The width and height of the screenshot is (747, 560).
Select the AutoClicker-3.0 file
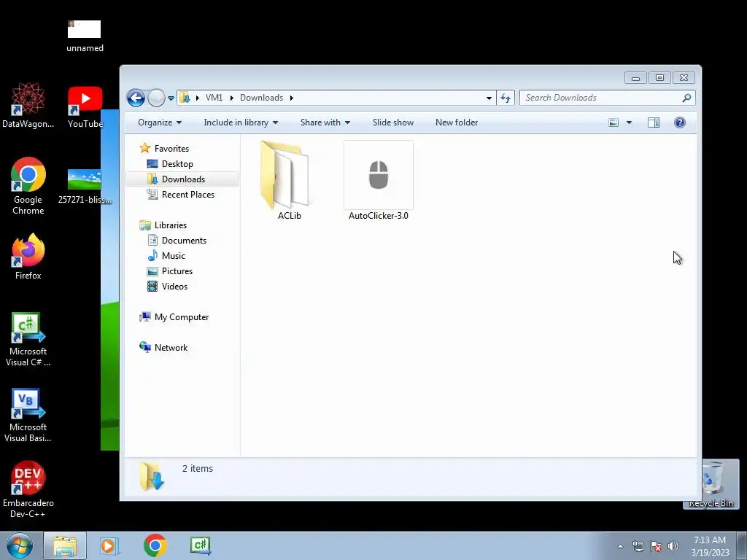379,180
